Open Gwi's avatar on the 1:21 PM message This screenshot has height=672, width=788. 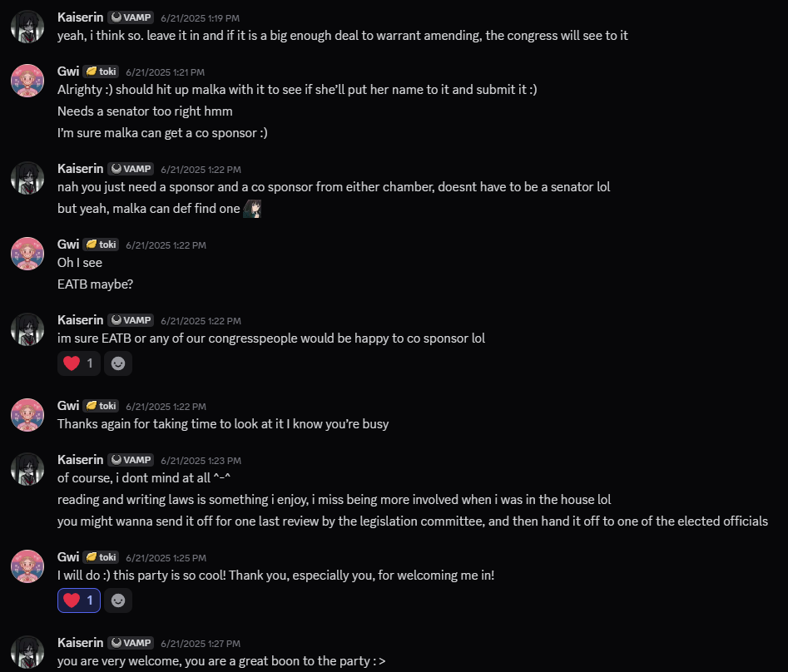click(27, 80)
